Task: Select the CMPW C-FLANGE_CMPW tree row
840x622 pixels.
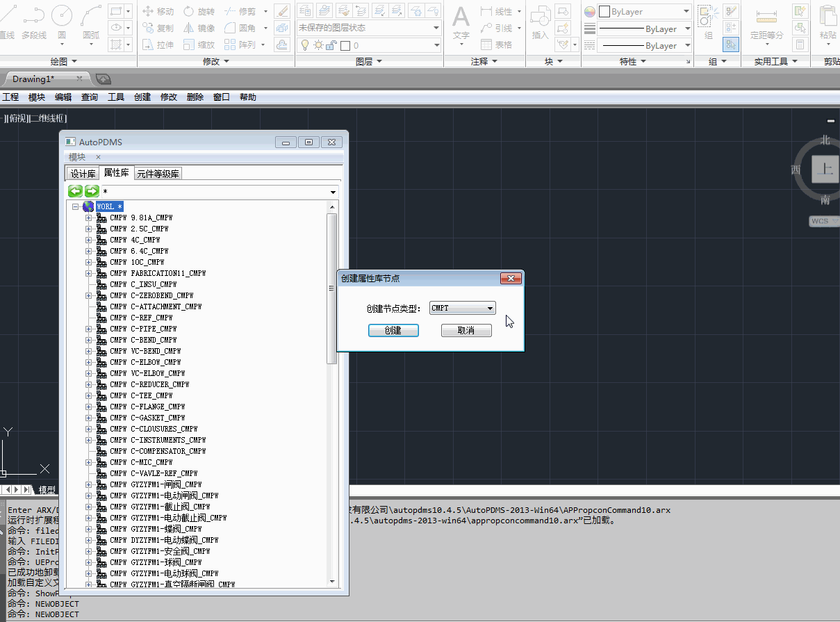Action: [x=147, y=407]
